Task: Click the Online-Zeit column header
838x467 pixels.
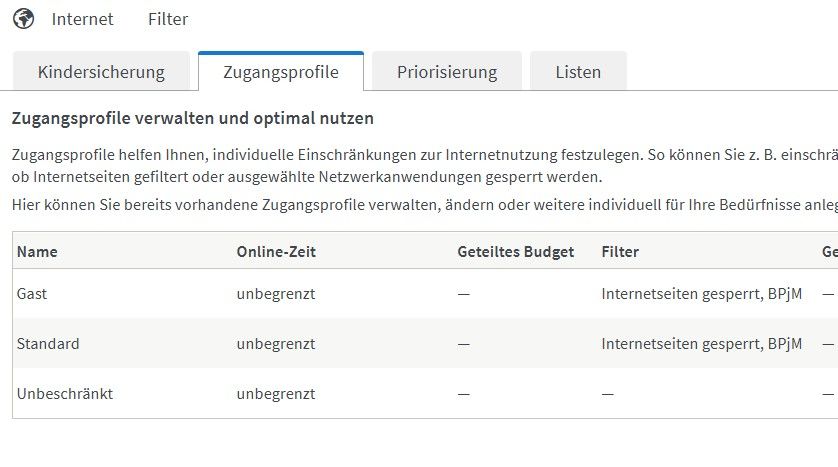Action: coord(276,252)
